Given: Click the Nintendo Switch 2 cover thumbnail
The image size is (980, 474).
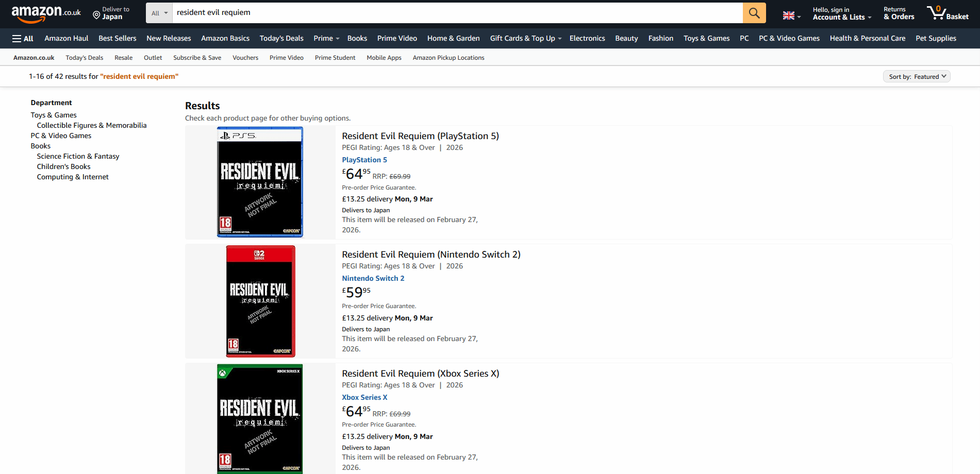Looking at the screenshot, I should 260,301.
